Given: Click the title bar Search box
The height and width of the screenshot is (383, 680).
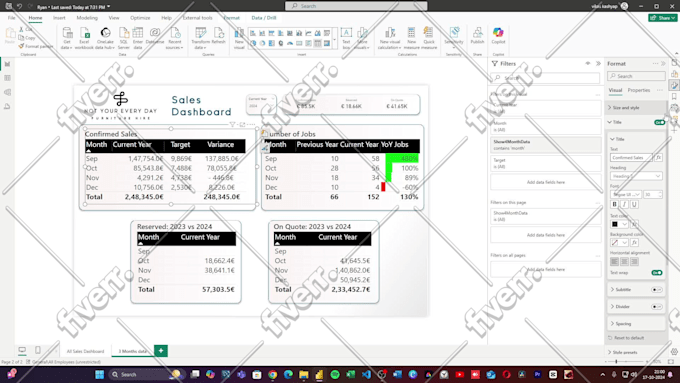Looking at the screenshot, I should point(356,6).
